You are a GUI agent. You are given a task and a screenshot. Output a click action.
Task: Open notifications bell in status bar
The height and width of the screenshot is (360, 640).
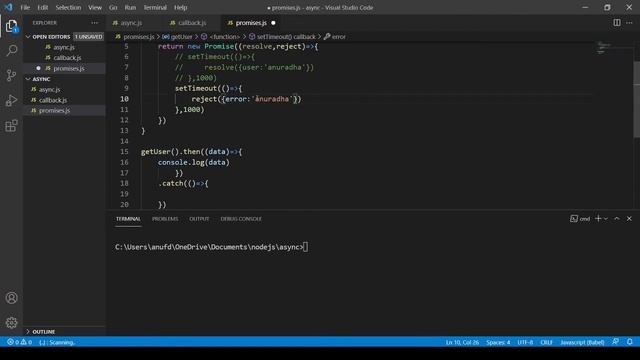coord(629,342)
